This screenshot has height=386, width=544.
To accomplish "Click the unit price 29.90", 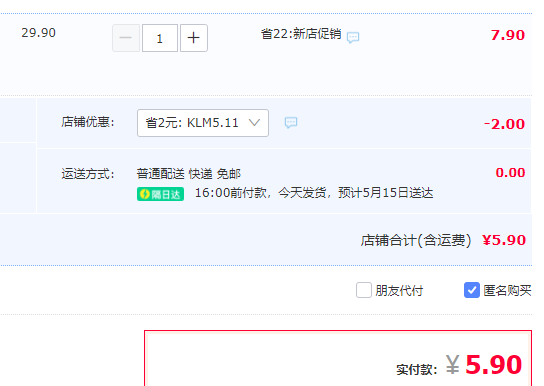I will (38, 33).
